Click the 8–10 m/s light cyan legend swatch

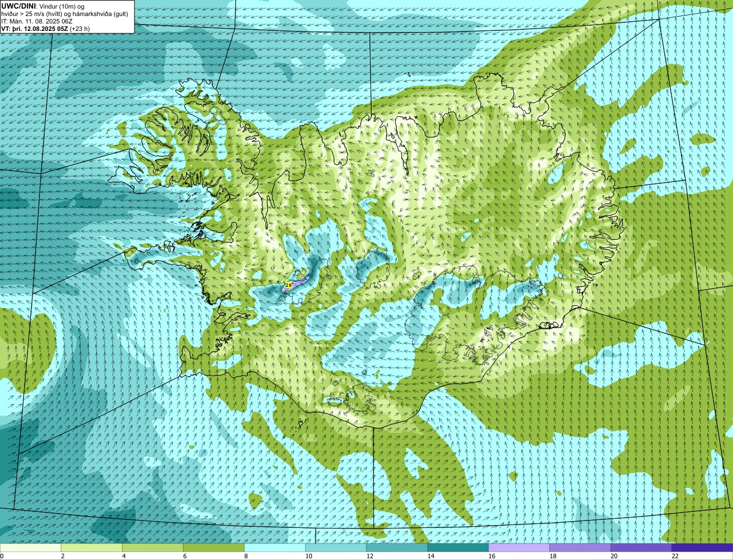(x=275, y=548)
